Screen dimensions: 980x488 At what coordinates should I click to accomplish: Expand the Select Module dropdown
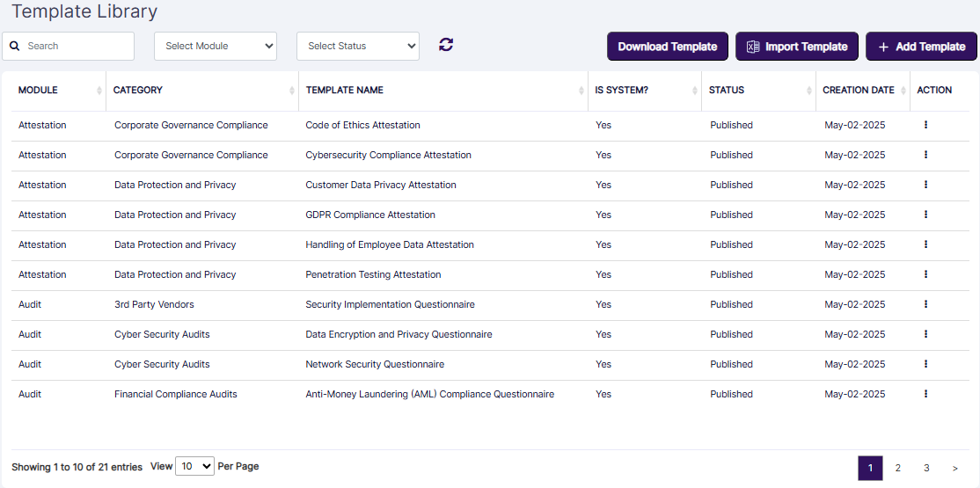pos(216,47)
